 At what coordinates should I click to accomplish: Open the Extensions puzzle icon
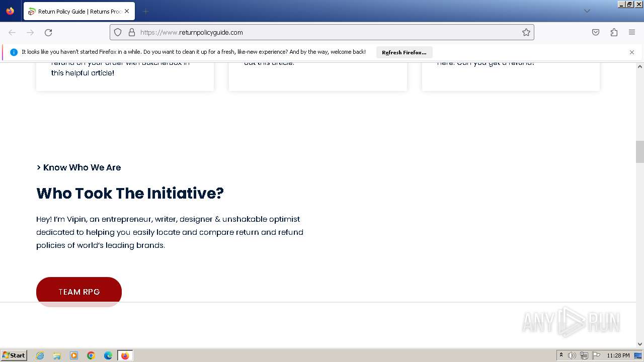pyautogui.click(x=614, y=32)
